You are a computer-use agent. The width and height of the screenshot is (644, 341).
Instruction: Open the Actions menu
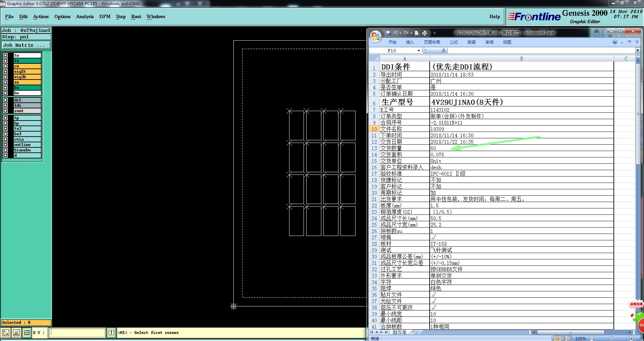point(41,16)
